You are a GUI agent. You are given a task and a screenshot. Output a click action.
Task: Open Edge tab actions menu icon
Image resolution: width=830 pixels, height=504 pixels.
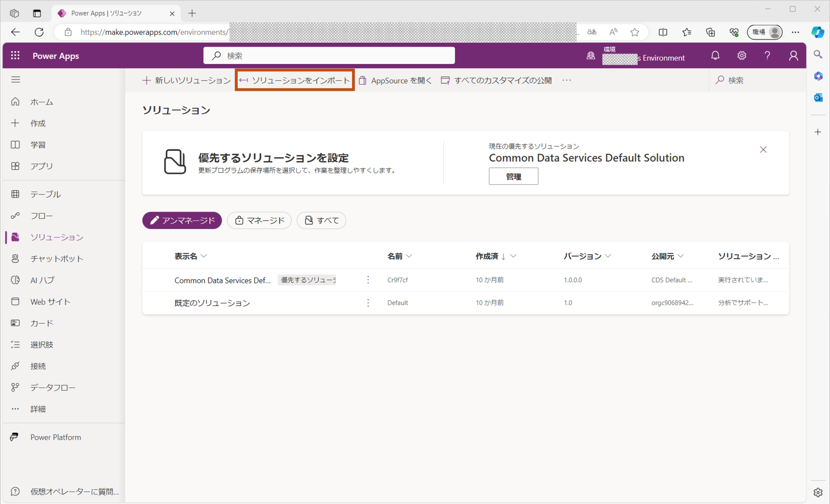point(37,13)
